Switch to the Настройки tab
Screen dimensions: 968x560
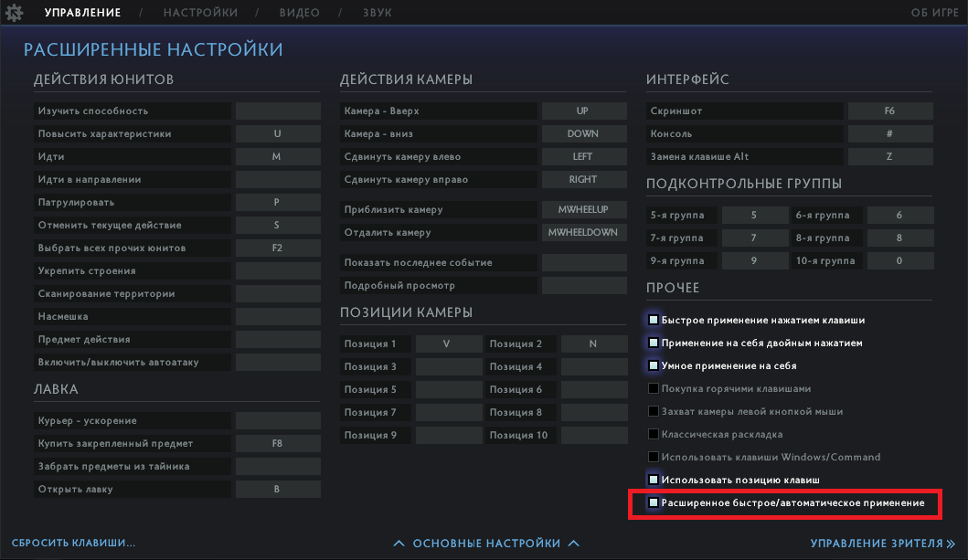(x=200, y=13)
